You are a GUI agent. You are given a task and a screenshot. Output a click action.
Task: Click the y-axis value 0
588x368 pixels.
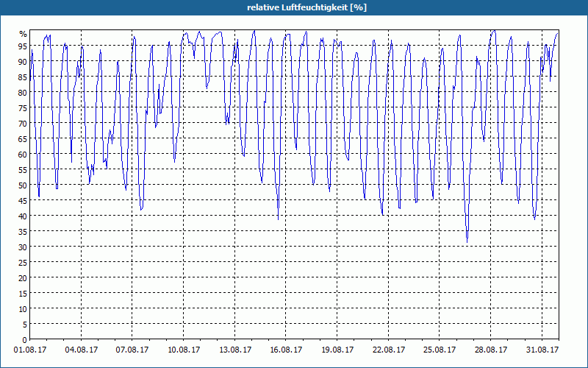coord(25,340)
